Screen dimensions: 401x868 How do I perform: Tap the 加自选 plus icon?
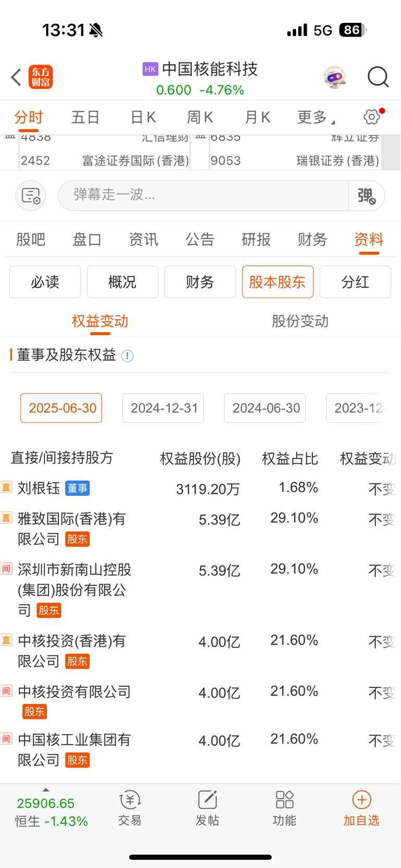point(361,800)
